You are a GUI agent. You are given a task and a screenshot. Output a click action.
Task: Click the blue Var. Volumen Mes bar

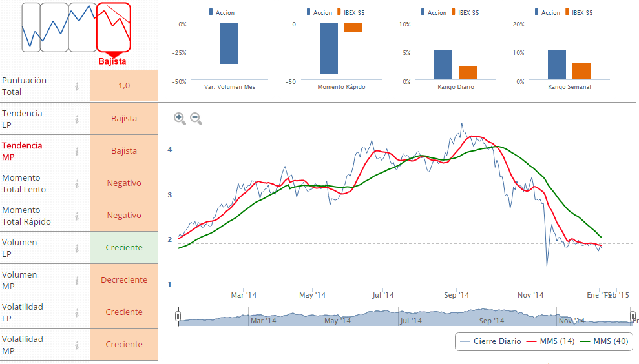[x=229, y=43]
